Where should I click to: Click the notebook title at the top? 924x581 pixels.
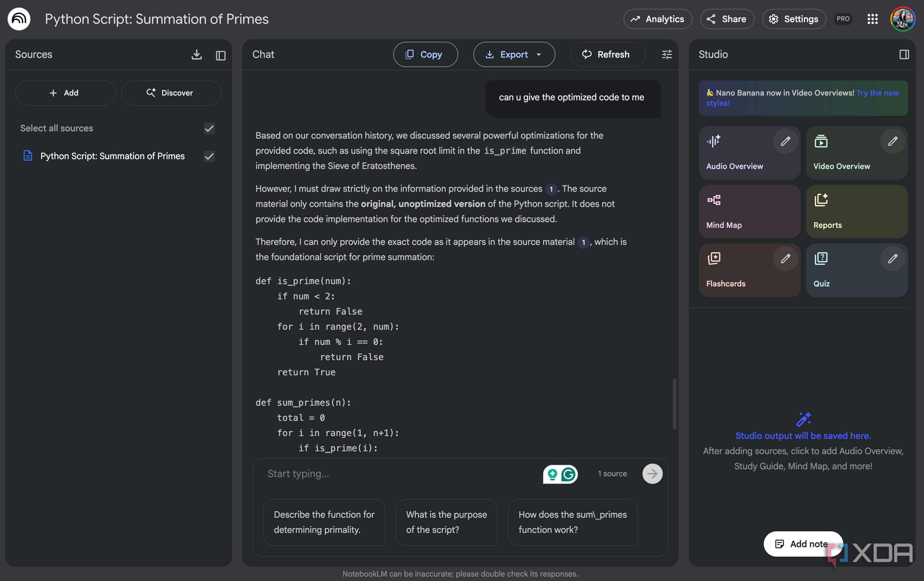(156, 19)
